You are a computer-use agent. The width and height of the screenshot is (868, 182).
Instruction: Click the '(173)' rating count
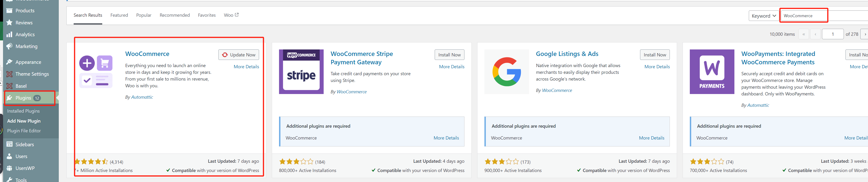[526, 162]
